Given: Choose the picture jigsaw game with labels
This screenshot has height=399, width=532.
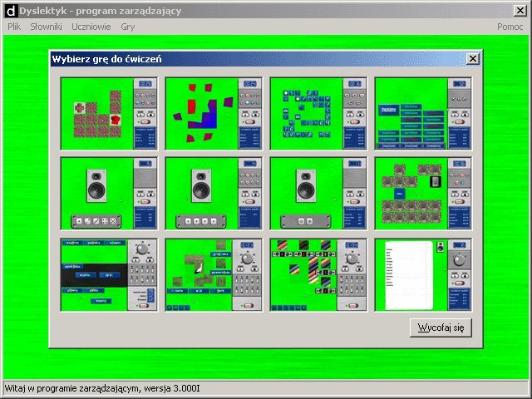Looking at the screenshot, I should coord(213,274).
